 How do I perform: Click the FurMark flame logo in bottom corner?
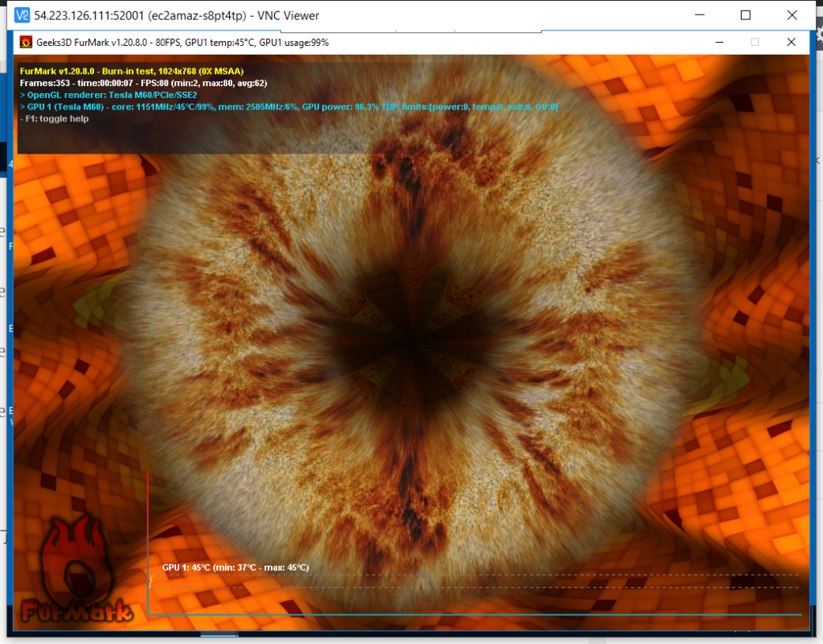pyautogui.click(x=76, y=571)
